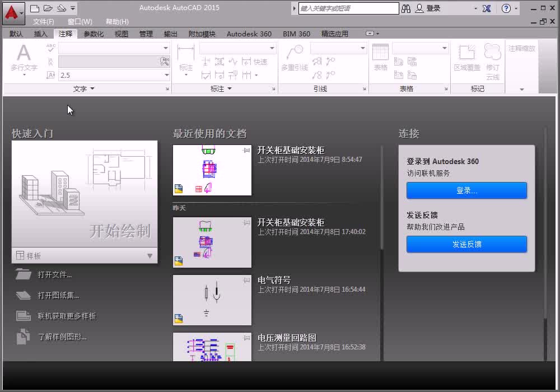Viewport: 560px width, 392px height.
Task: Switch to the BIM 360 ribbon tab
Action: [x=296, y=34]
